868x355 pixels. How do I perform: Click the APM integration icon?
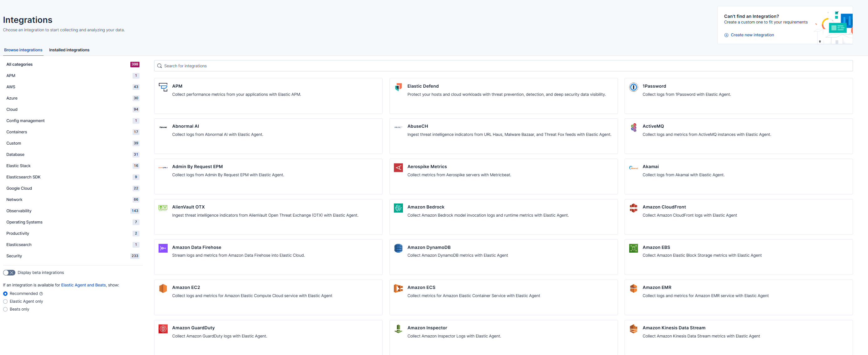pyautogui.click(x=163, y=87)
